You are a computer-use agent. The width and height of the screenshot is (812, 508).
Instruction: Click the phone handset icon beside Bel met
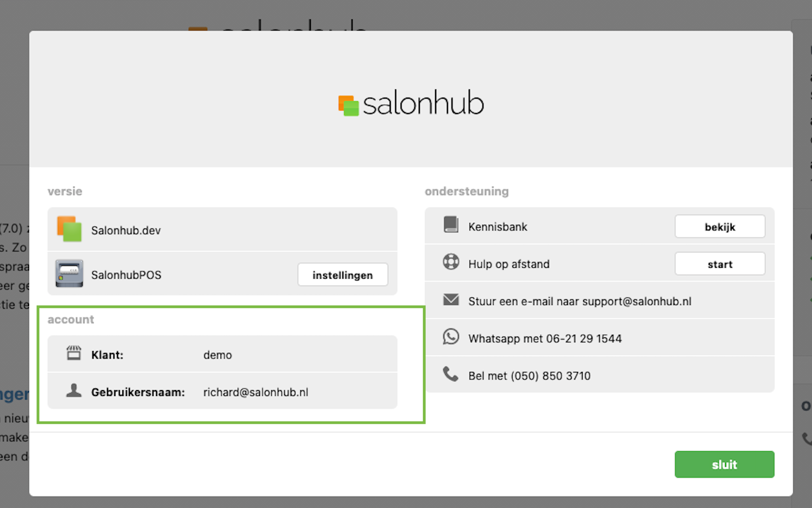pyautogui.click(x=450, y=374)
